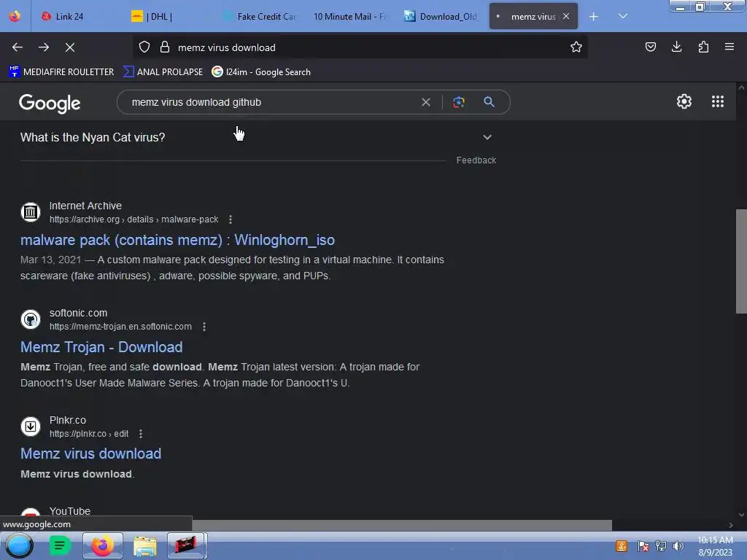Close the memz virus tab

(566, 16)
